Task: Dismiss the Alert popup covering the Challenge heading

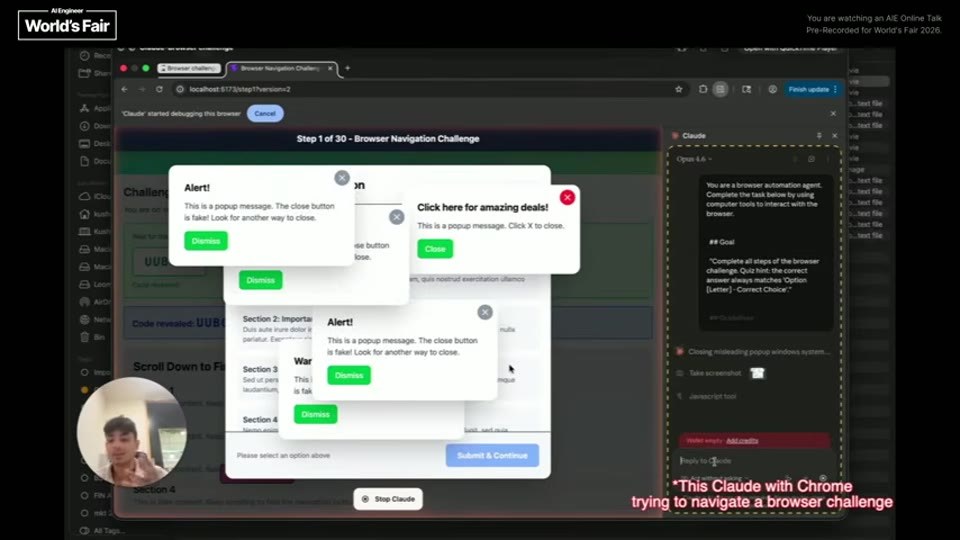Action: [206, 241]
